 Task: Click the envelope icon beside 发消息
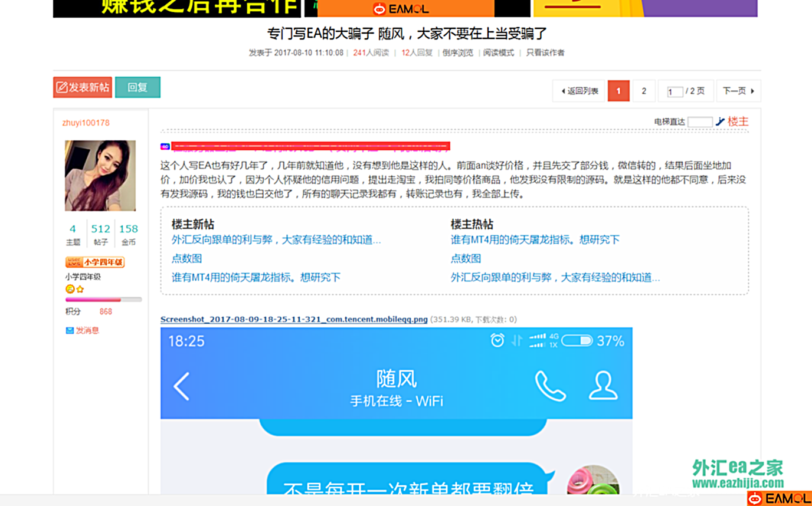pos(69,330)
